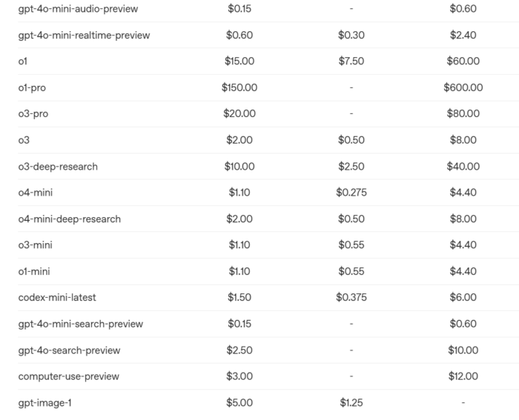
Task: Click the gpt-image-1 model name
Action: click(x=45, y=403)
